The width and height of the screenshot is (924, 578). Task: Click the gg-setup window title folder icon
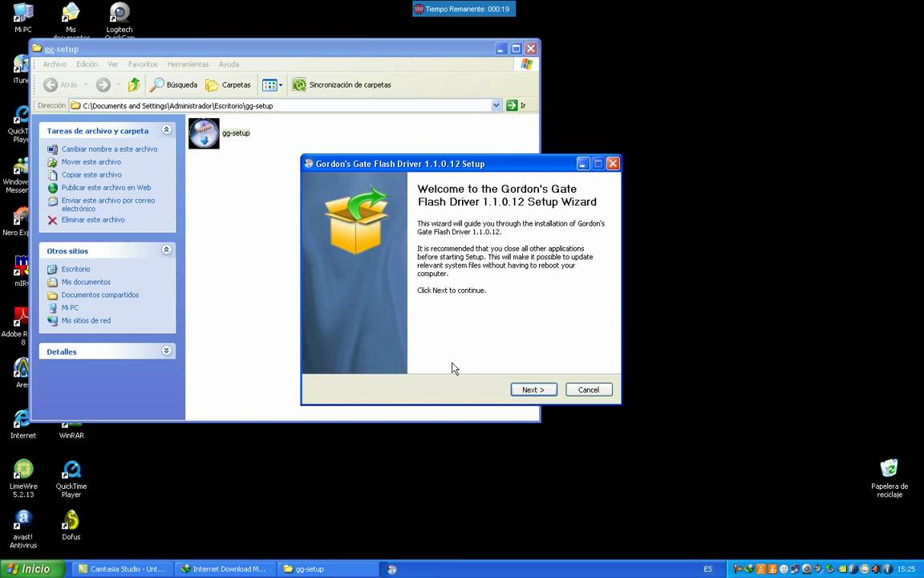pyautogui.click(x=37, y=48)
